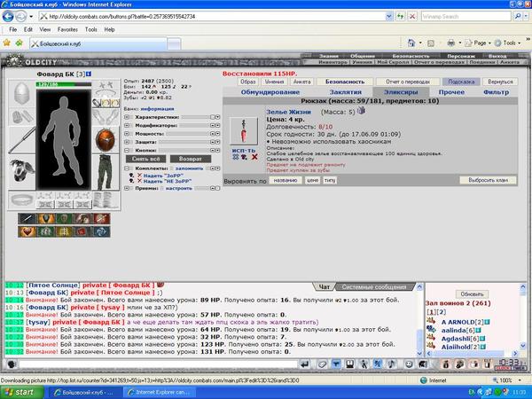The width and height of the screenshot is (532, 399).
Task: Click the Снять всё button
Action: pos(146,159)
